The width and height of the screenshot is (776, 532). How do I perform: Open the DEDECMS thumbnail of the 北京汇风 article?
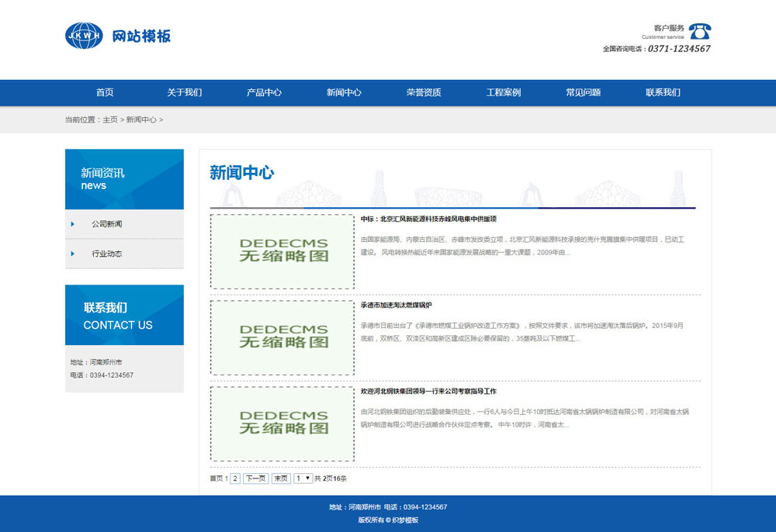coord(282,250)
